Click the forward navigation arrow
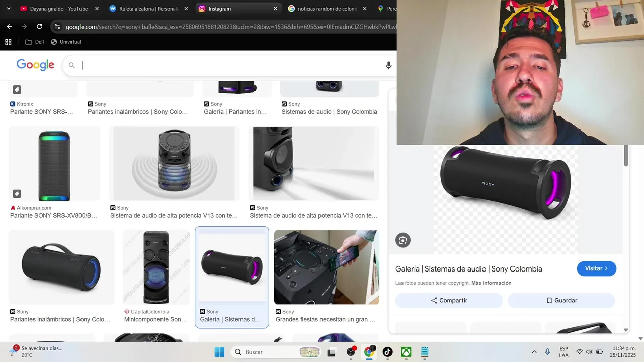 24,26
